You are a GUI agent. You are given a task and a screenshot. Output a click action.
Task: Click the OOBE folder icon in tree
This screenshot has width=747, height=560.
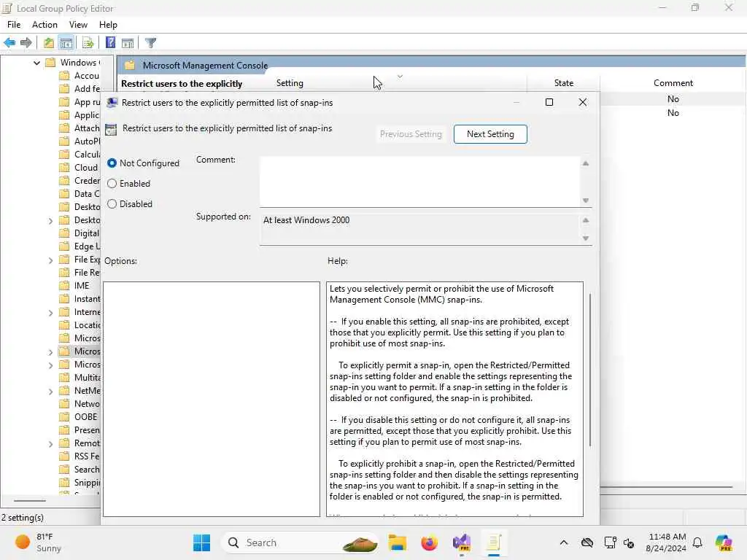point(64,416)
